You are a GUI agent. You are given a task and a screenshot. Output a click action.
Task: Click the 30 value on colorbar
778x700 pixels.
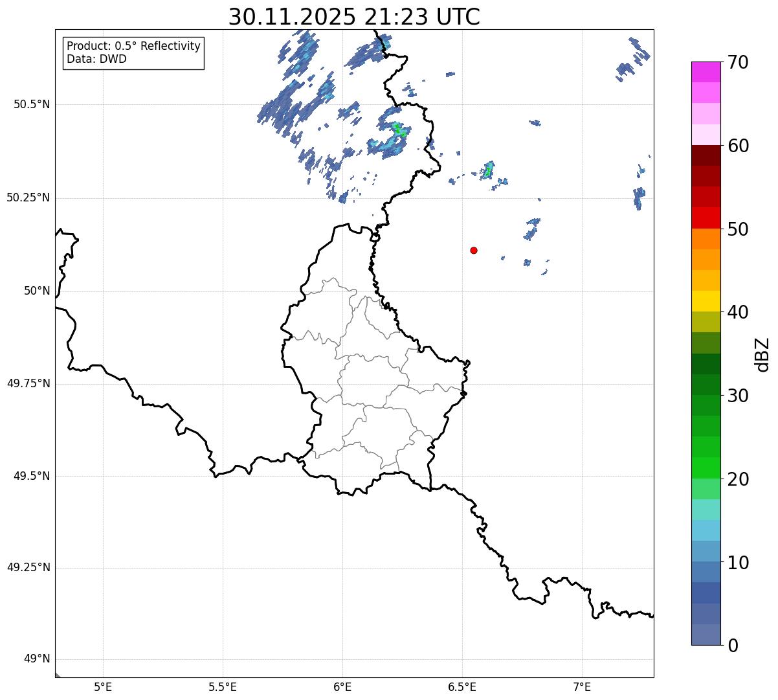[x=737, y=396]
